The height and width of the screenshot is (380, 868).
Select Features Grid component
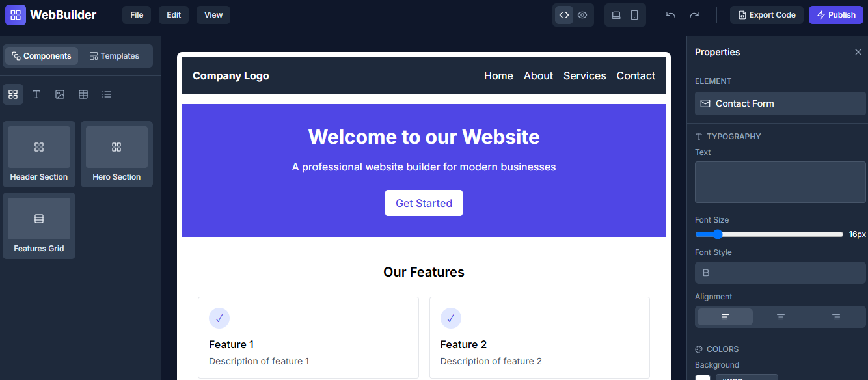pos(39,226)
